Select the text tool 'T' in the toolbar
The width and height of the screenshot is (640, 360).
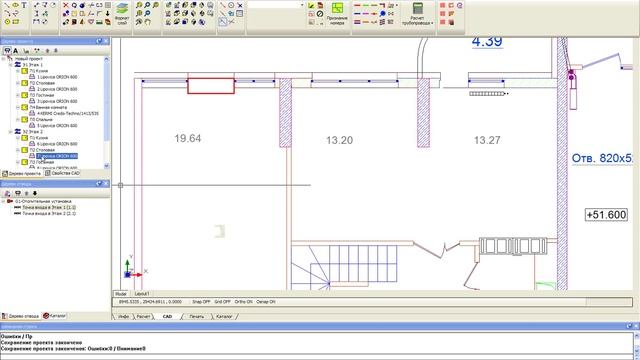(x=24, y=5)
